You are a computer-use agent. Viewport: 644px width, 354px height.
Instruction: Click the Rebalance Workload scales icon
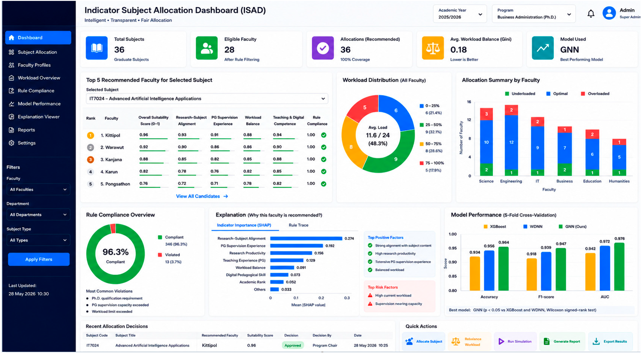pyautogui.click(x=455, y=341)
